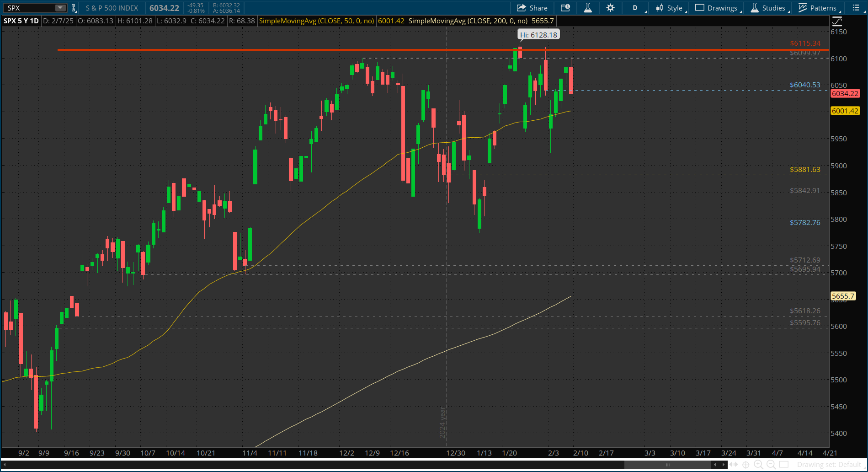Viewport: 868px width, 472px height.
Task: Click the symbol link chain icon
Action: (x=73, y=8)
